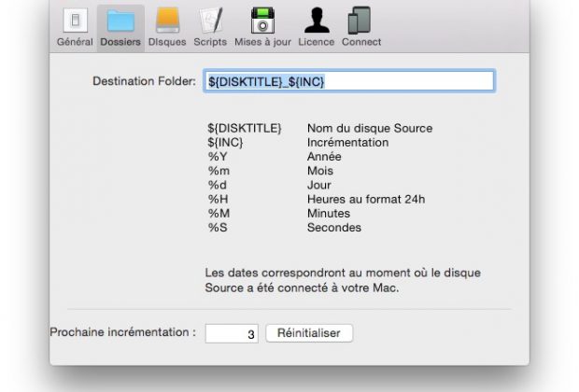Click the Réinitialiser button
This screenshot has height=392, width=579.
(309, 333)
